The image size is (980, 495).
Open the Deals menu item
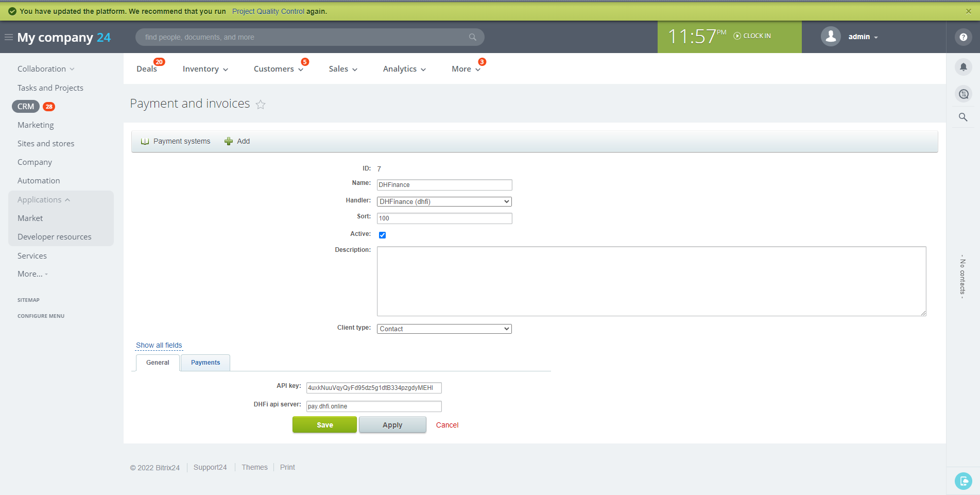[147, 69]
